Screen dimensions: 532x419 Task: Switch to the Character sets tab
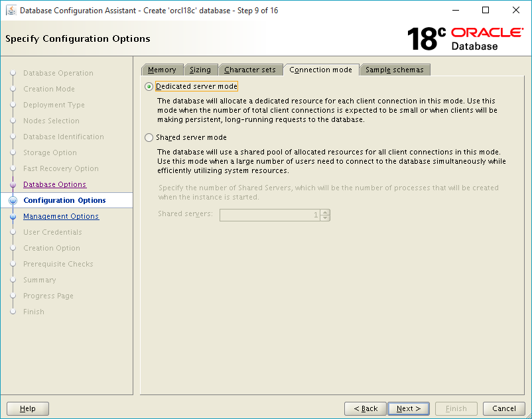coord(250,70)
